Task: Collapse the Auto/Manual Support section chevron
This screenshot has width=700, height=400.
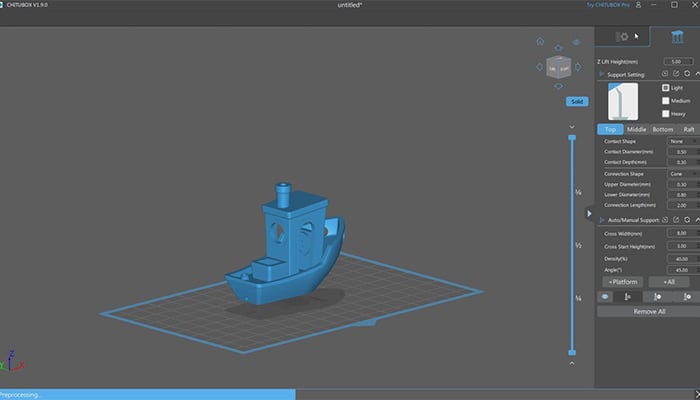Action: point(697,220)
